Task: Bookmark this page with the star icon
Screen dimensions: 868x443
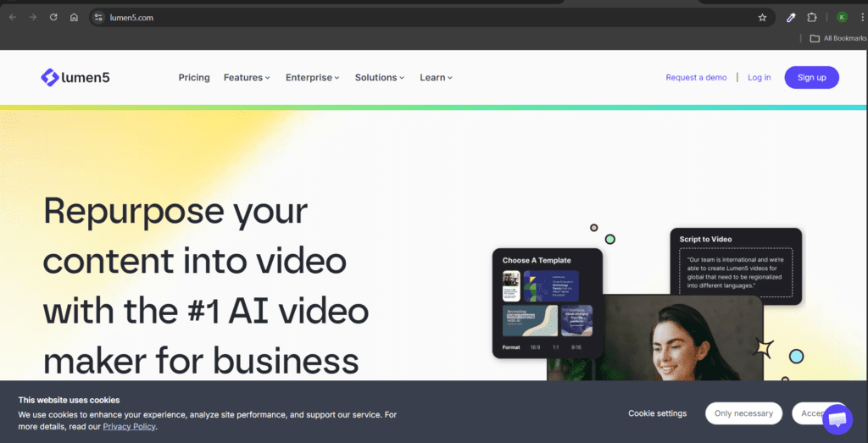Action: coord(762,18)
